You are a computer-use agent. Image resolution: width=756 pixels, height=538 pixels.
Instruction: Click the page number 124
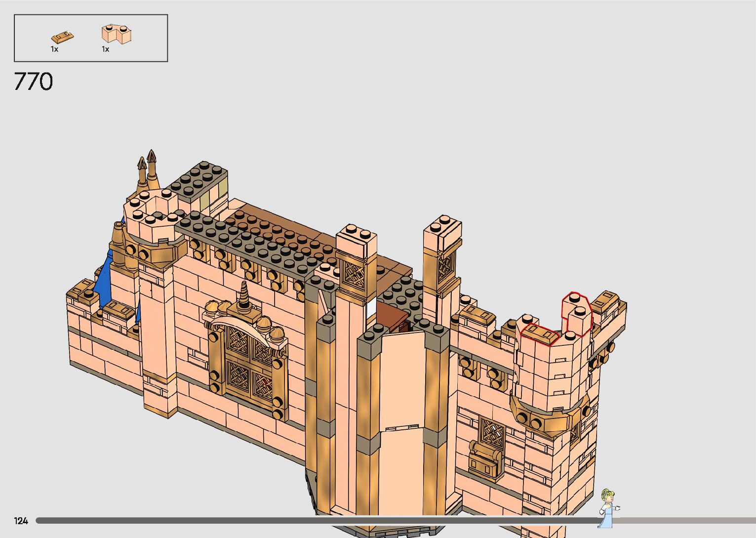click(21, 521)
